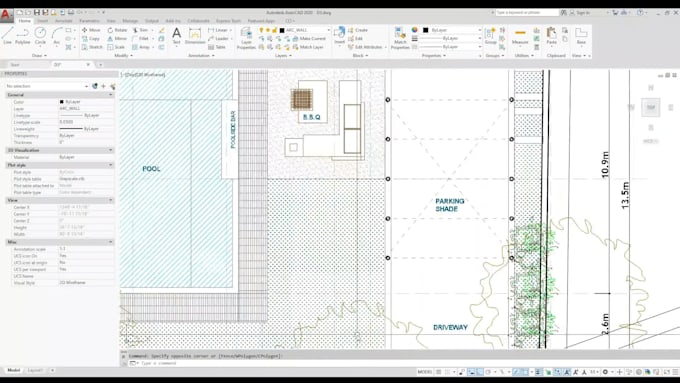Image resolution: width=680 pixels, height=383 pixels.
Task: Open the Annotate ribbon tab
Action: pos(63,21)
